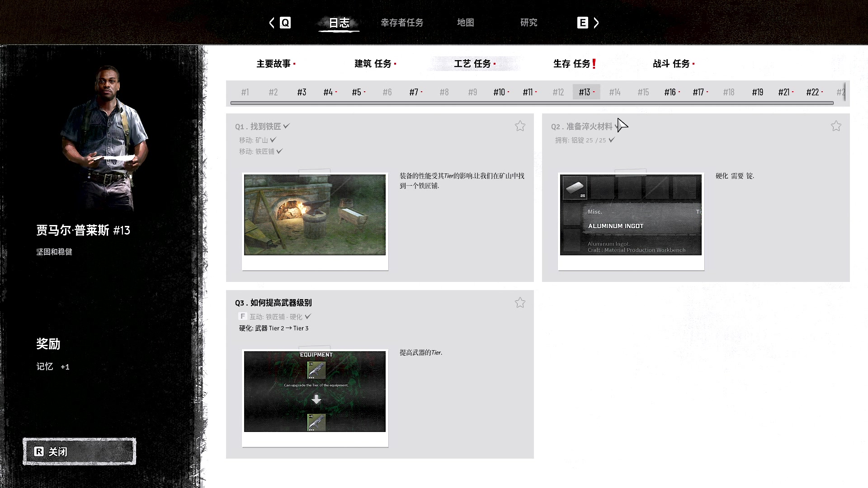Click quest title Q2 . 准备淬火材料
868x488 pixels.
(x=581, y=127)
